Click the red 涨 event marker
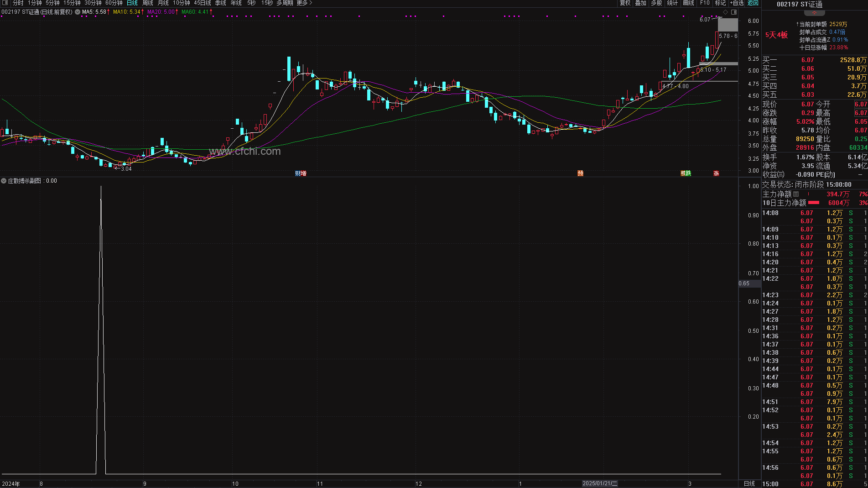 pyautogui.click(x=716, y=173)
